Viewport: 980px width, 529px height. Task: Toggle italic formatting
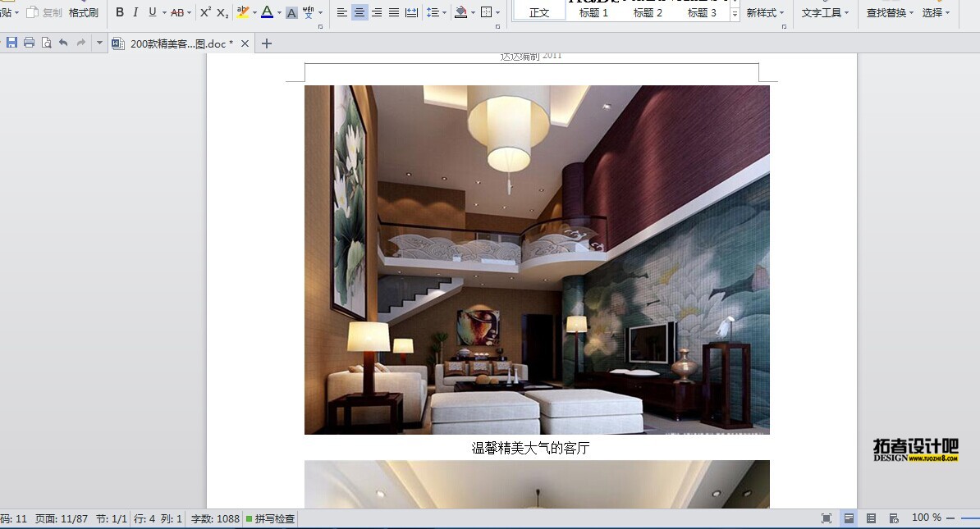click(x=135, y=12)
